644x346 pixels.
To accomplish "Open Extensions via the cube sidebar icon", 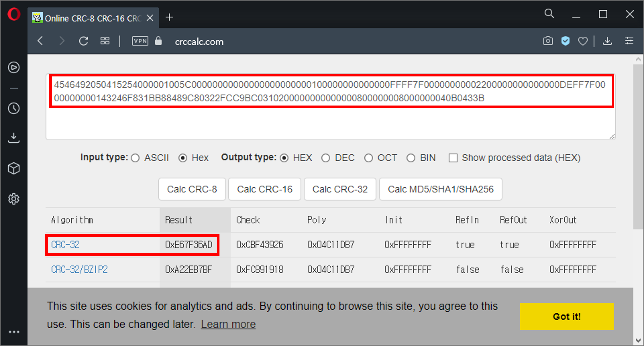I will pos(14,169).
